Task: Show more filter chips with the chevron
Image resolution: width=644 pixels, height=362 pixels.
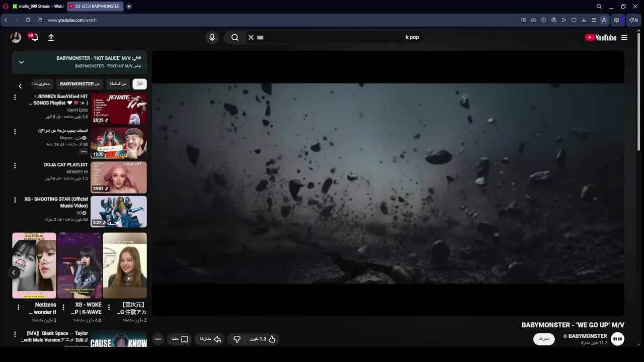Action: pos(20,86)
